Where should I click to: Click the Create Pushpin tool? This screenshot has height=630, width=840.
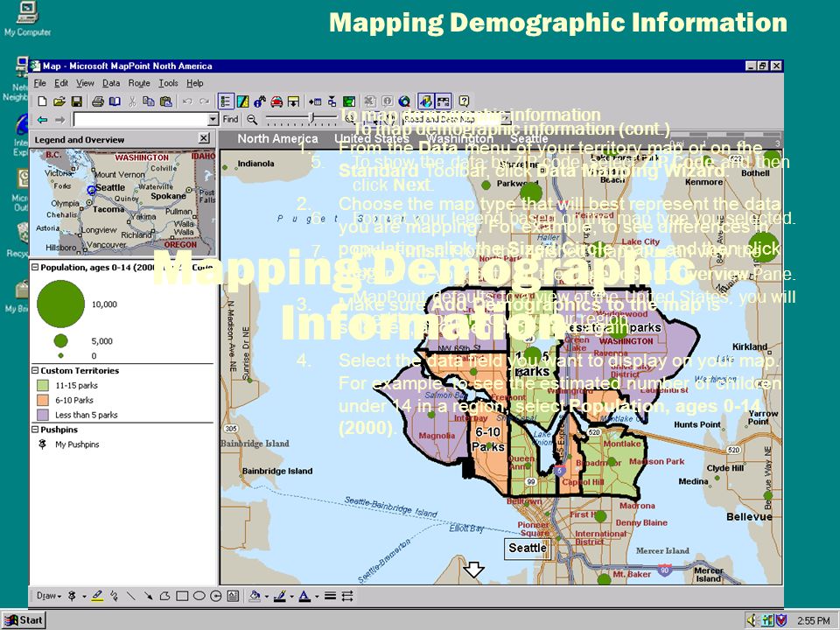(x=72, y=596)
